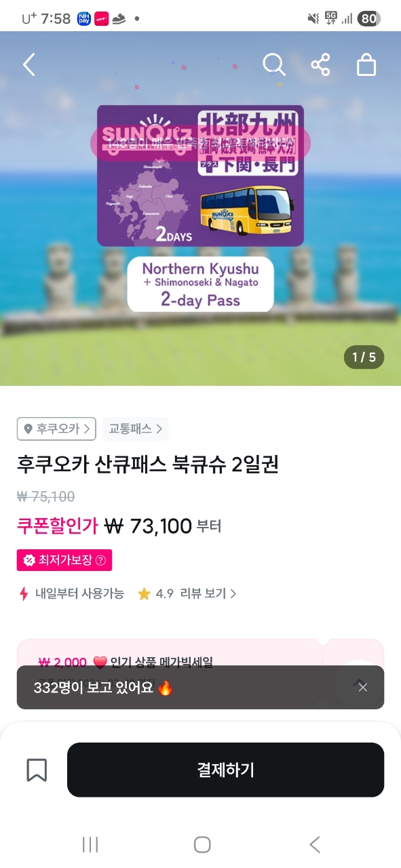Open the 후쿠오카 location chip

pyautogui.click(x=56, y=429)
